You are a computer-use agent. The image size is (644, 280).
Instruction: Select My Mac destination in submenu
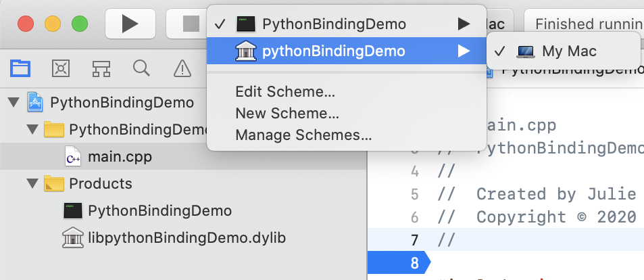pyautogui.click(x=563, y=51)
